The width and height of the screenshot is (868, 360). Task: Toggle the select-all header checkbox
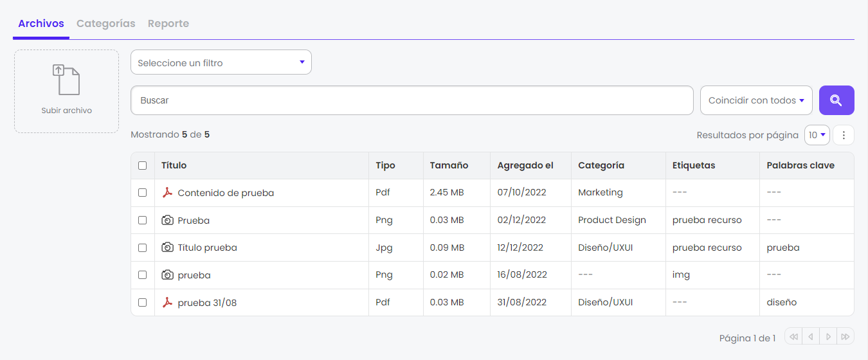[x=143, y=165]
